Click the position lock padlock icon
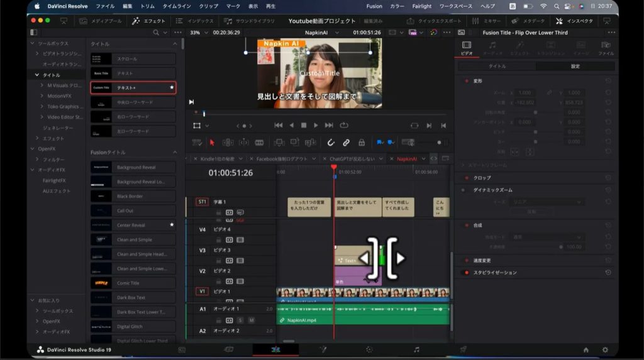This screenshot has width=644, height=360. [x=362, y=143]
